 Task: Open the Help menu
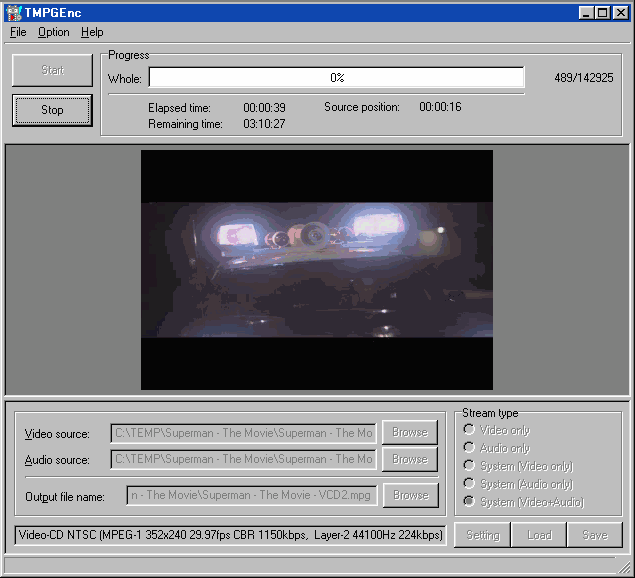tap(92, 32)
